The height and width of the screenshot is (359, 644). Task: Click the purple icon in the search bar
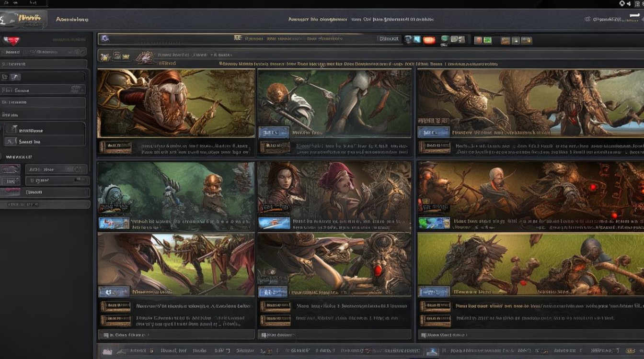point(105,38)
